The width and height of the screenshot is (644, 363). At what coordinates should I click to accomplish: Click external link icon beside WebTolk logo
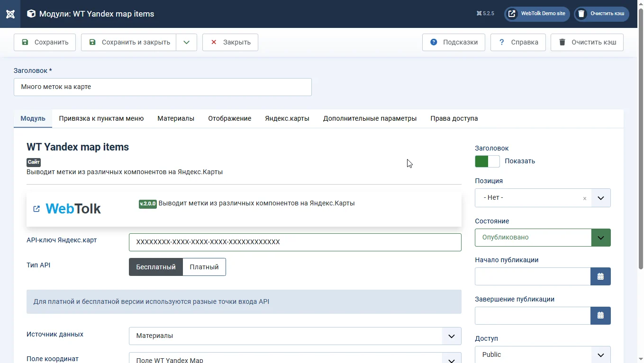[36, 209]
